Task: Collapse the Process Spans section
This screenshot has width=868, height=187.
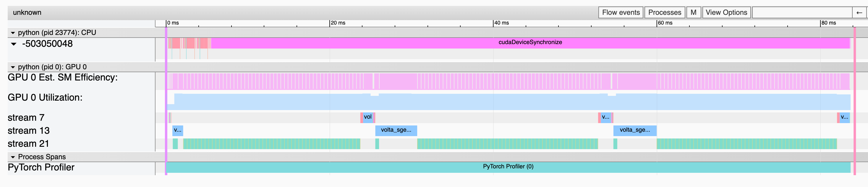Action: (13, 157)
